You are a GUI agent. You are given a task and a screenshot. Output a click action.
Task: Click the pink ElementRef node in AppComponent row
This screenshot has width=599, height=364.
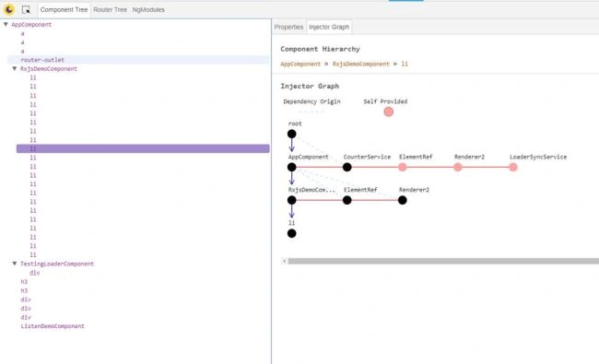click(x=403, y=168)
